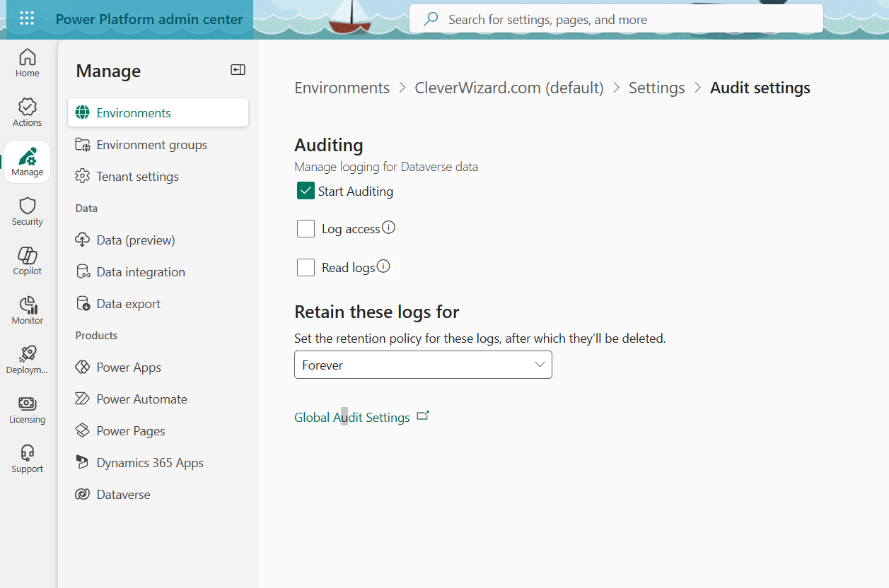Click the Start Auditing label text
Screen dimensions: 889x588
pyautogui.click(x=356, y=192)
